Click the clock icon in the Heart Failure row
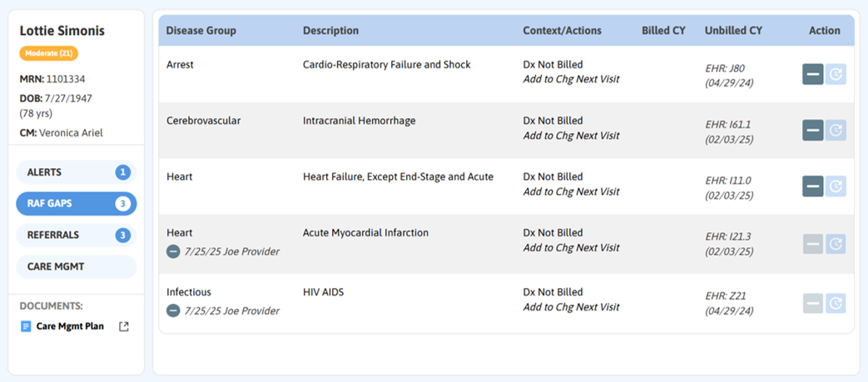The height and width of the screenshot is (382, 868). coord(836,186)
